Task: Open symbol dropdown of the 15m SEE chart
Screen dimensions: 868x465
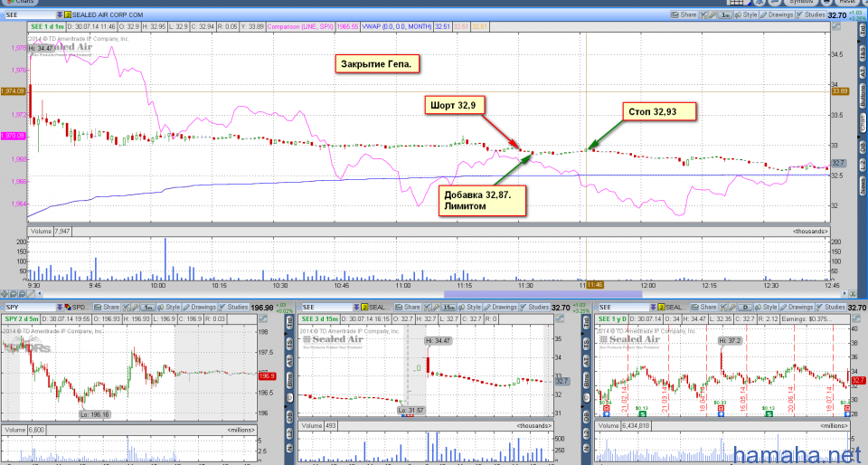Action: coord(356,308)
